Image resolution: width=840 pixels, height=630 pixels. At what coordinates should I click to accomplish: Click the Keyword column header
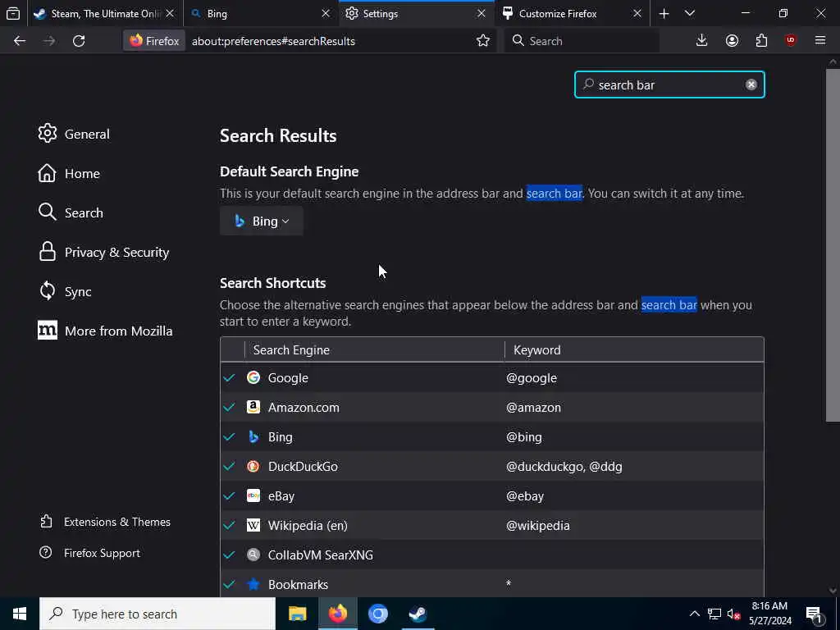tap(634, 349)
